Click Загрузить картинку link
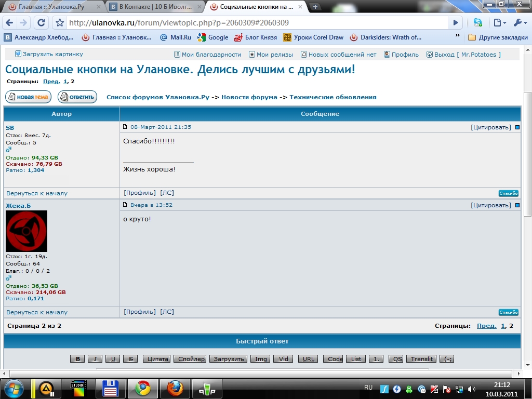Viewport: 532px width, 399px height. [x=49, y=54]
